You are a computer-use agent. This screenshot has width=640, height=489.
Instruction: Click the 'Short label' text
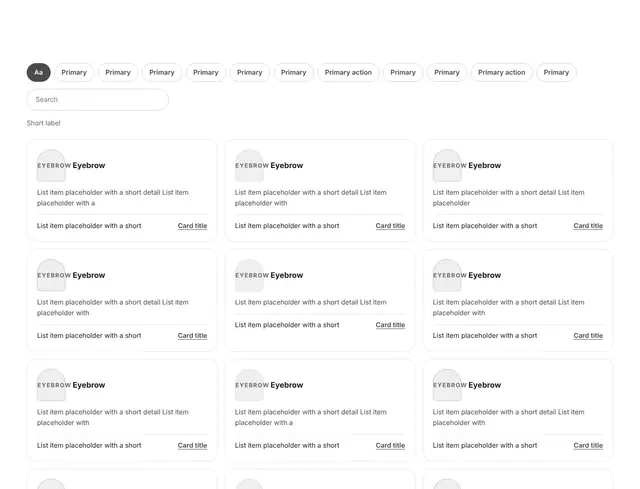pos(43,123)
